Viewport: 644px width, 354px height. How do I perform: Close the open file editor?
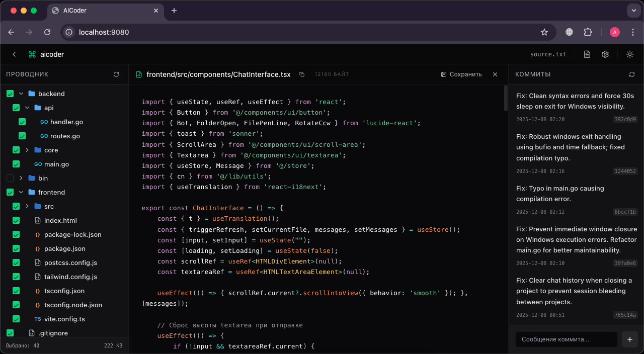495,74
